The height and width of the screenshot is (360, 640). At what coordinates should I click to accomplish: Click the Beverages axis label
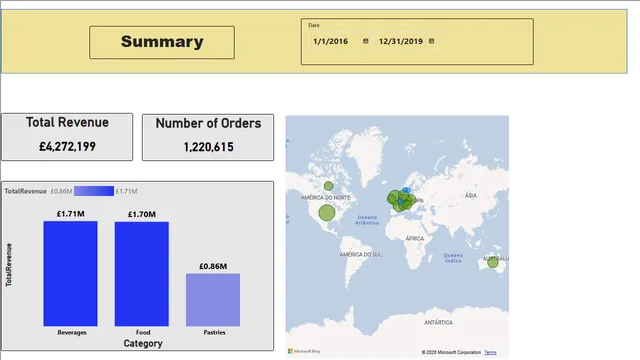(x=72, y=332)
